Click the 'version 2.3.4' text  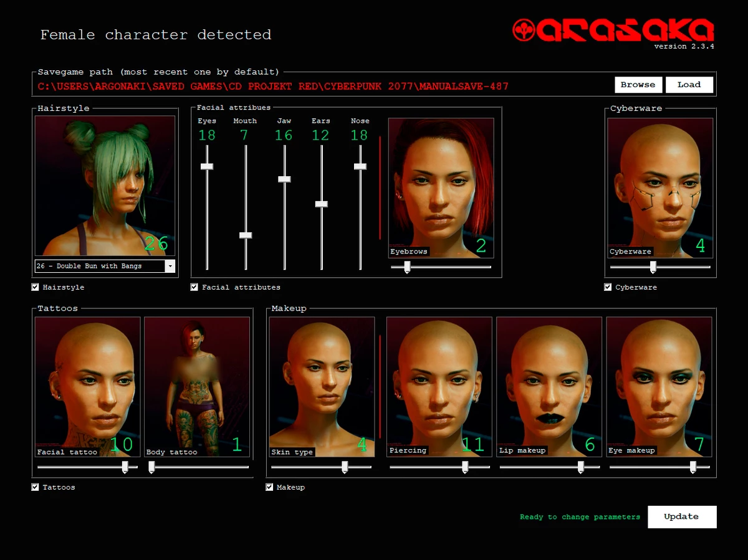pos(684,46)
